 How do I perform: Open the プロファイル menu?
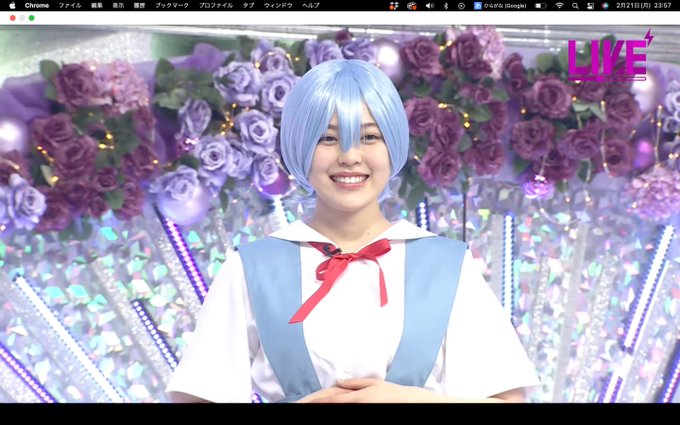tap(216, 6)
